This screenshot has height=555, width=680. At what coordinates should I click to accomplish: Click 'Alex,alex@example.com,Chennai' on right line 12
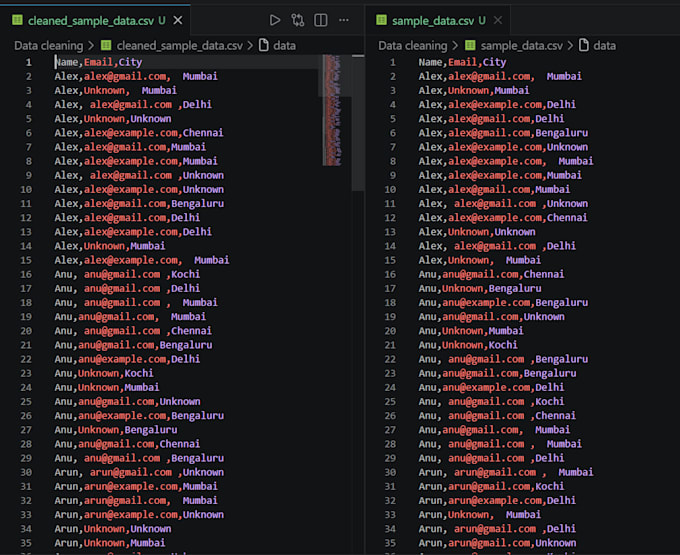[x=503, y=218]
